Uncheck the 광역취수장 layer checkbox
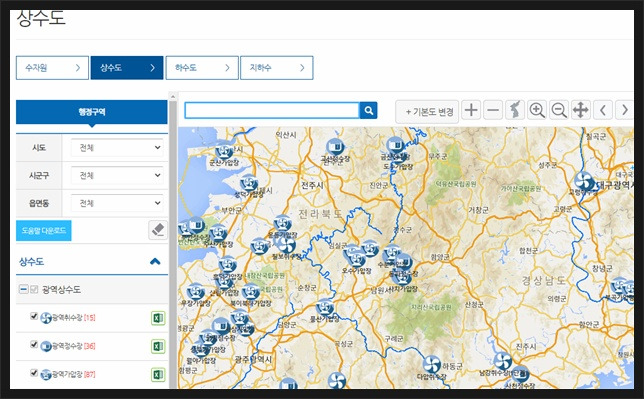This screenshot has height=399, width=644. coord(34,316)
